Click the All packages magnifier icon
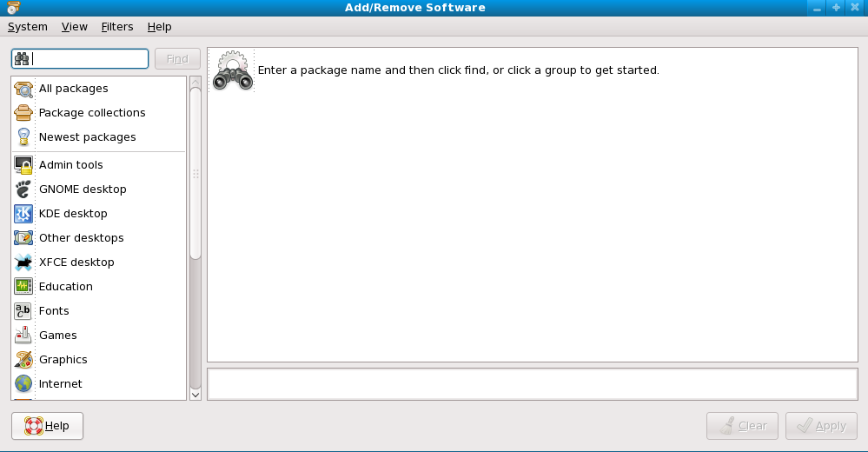This screenshot has width=868, height=452. (23, 89)
